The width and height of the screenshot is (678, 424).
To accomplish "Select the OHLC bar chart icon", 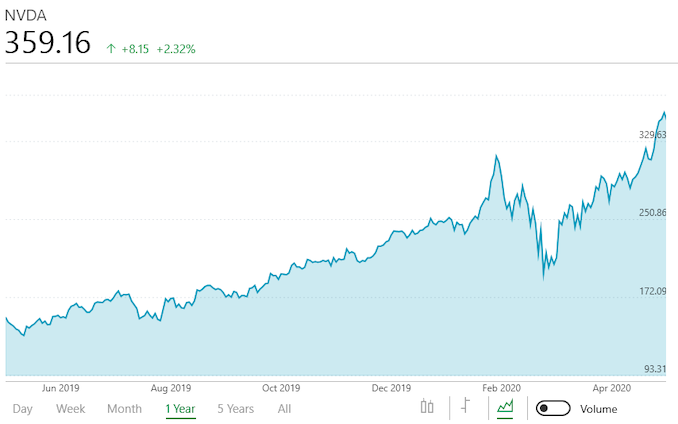I will (x=465, y=406).
